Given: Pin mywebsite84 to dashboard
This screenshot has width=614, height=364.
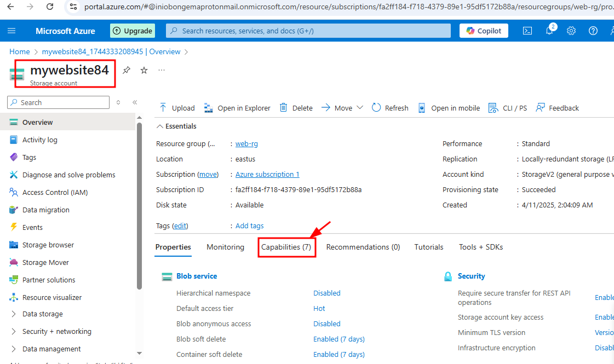Looking at the screenshot, I should [x=126, y=70].
